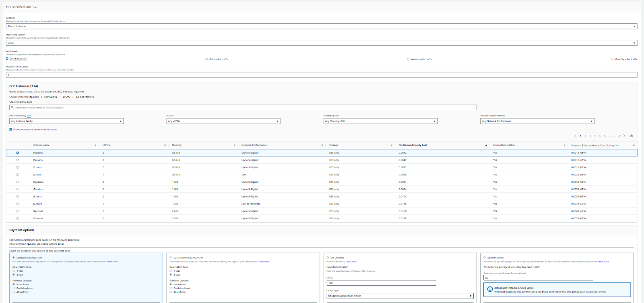Viewport: 644px width, 303px height.
Task: Click the Low to Moderate network cell
Action: pos(251,204)
